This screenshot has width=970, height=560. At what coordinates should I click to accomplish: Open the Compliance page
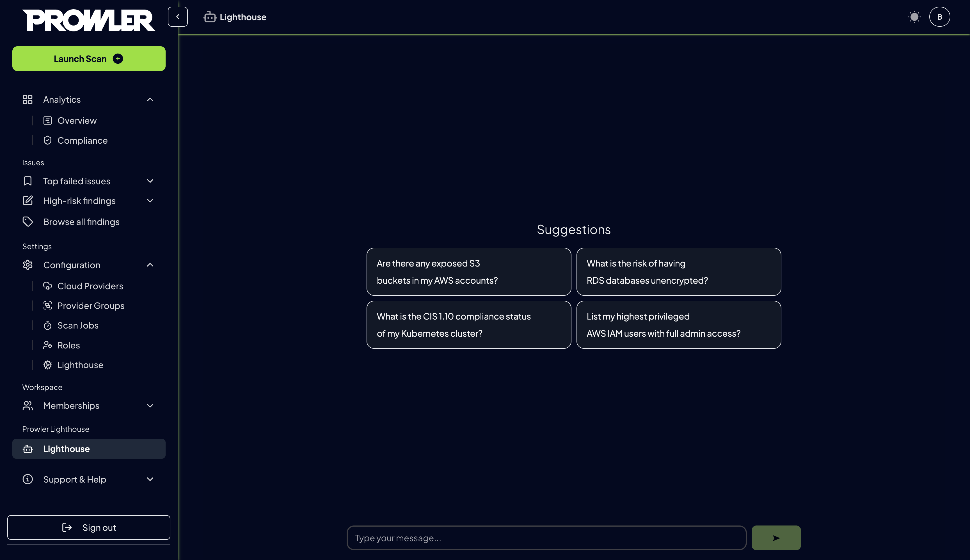tap(82, 140)
